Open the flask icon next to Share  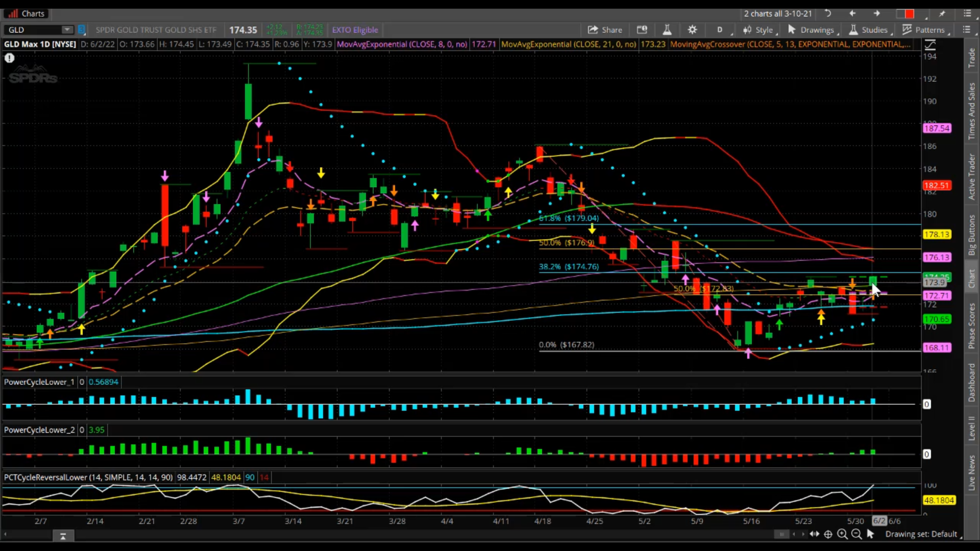[667, 30]
